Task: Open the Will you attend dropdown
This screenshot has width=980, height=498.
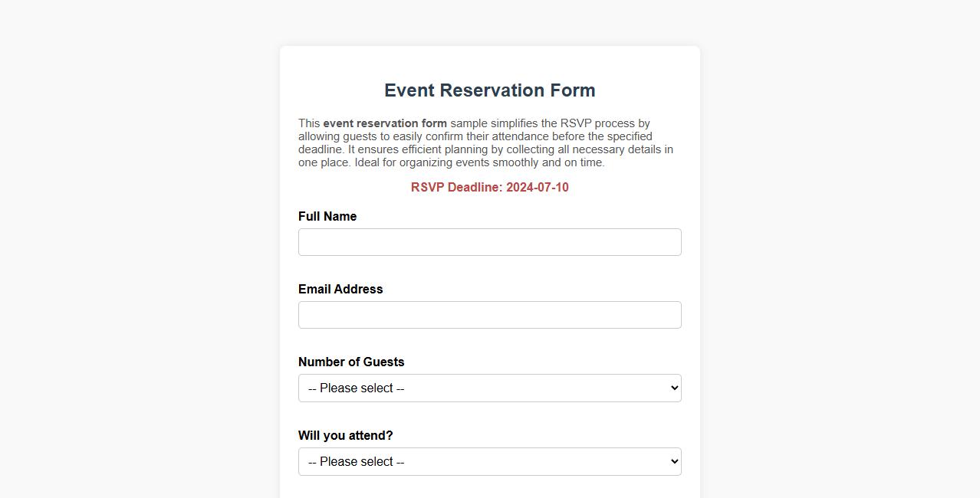Action: (489, 461)
